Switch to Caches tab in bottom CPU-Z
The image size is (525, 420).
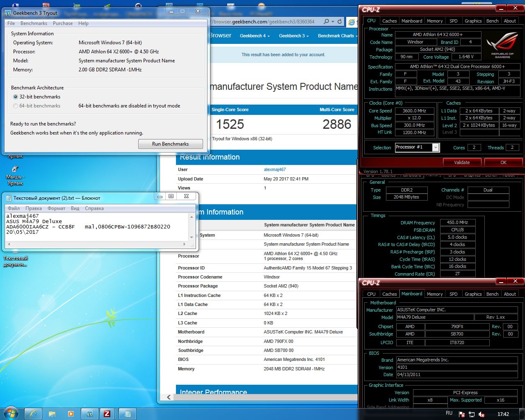coord(389,294)
